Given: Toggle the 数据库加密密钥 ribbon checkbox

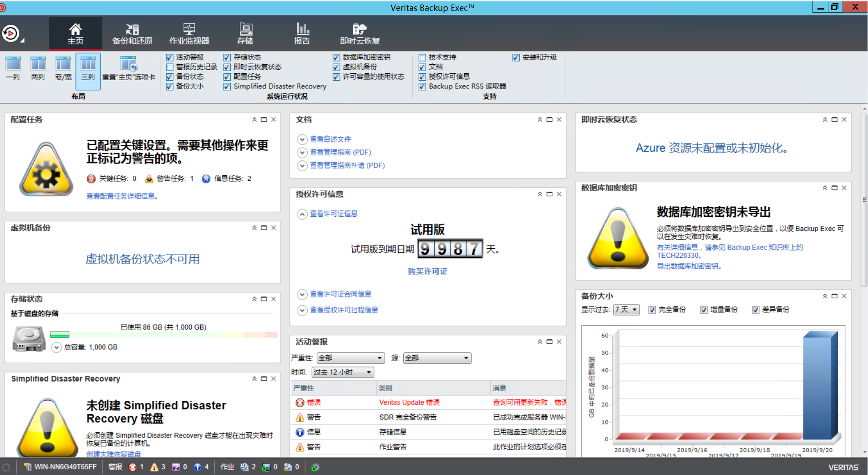Looking at the screenshot, I should [x=336, y=57].
